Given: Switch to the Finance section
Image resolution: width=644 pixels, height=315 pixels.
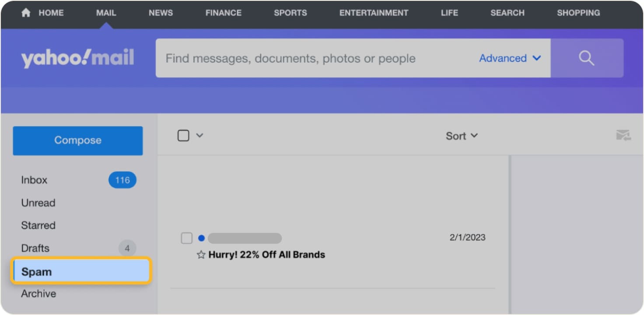Looking at the screenshot, I should [x=223, y=13].
